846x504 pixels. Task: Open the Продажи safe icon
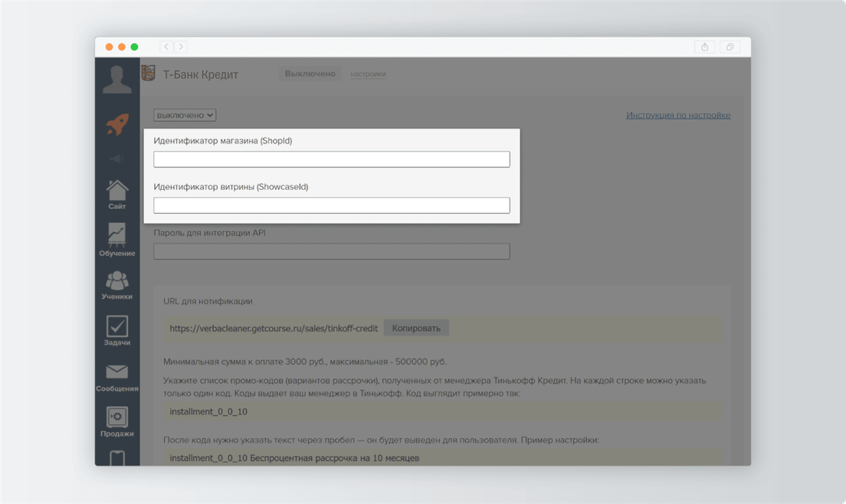pos(117,417)
